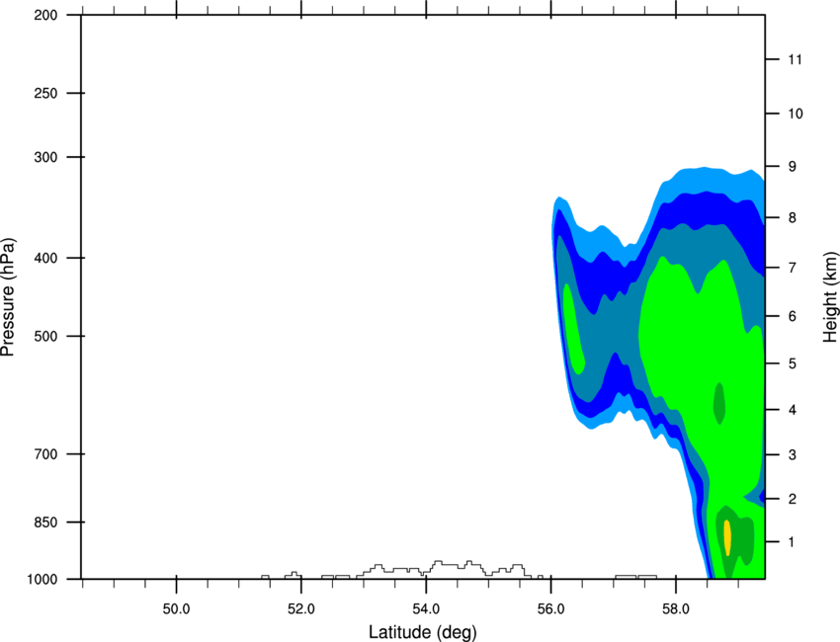Click the 8 km height label
The image size is (840, 642).
point(793,218)
